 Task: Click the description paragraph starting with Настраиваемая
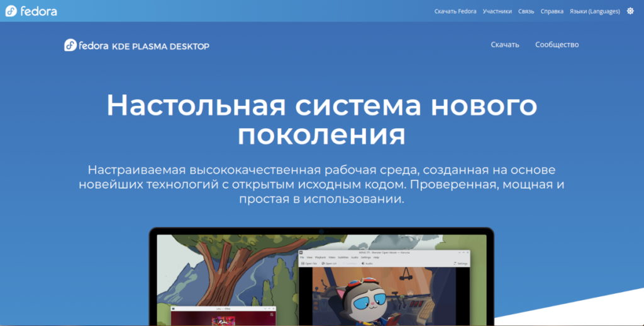coord(321,184)
